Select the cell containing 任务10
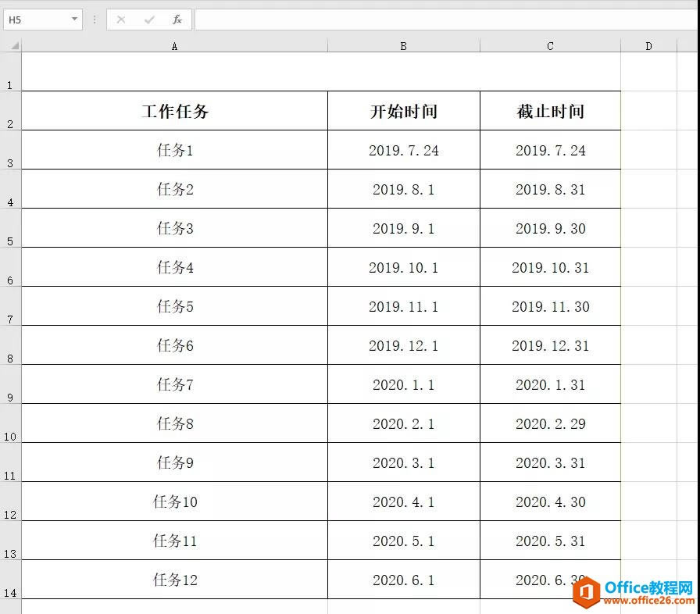Screen dimensions: 700x614 click(x=174, y=501)
